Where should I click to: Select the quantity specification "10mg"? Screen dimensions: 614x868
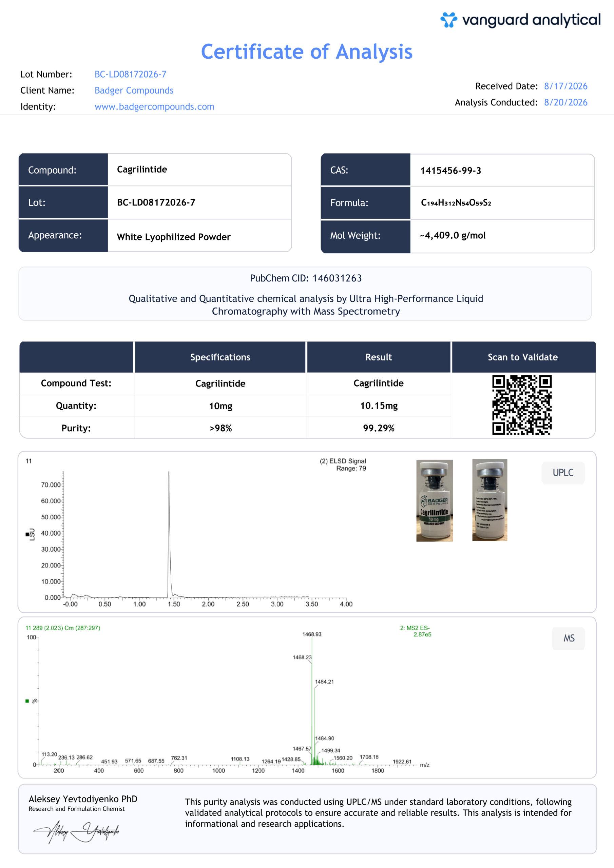[220, 406]
